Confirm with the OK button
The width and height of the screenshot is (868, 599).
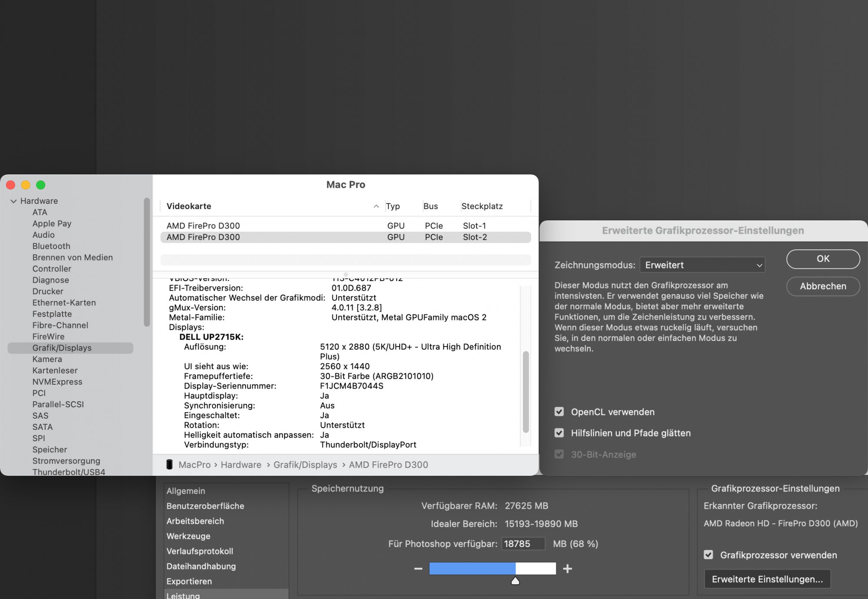pyautogui.click(x=822, y=259)
